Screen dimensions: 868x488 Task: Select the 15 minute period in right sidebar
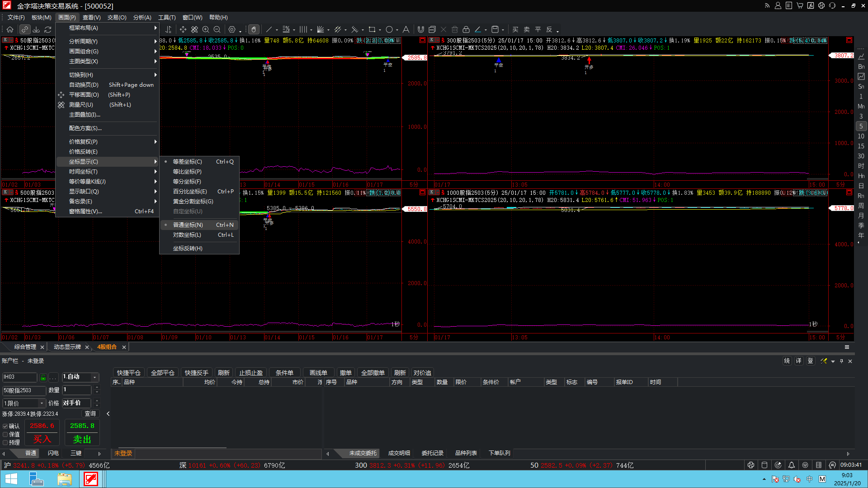click(x=861, y=146)
